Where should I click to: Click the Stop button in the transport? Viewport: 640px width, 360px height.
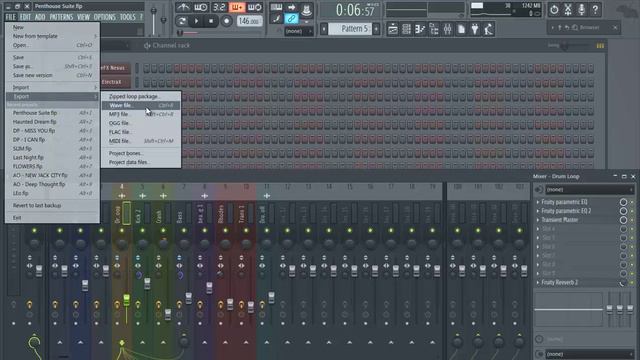pyautogui.click(x=211, y=21)
